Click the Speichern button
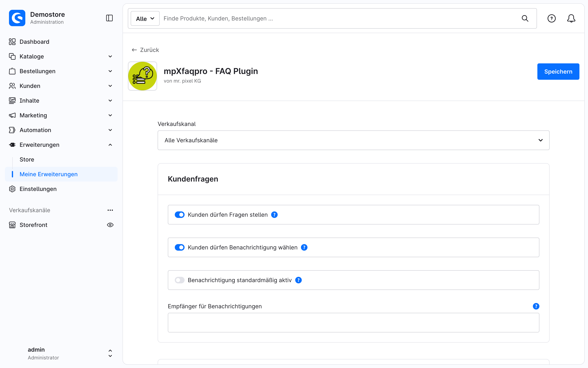Screen dimensions: 588x368 558,72
